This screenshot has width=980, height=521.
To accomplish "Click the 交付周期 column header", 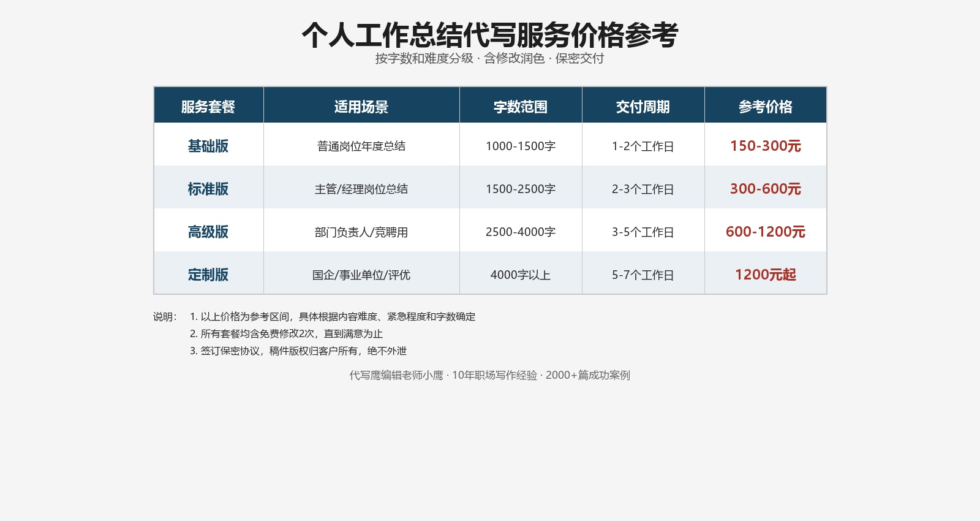I will tap(643, 105).
